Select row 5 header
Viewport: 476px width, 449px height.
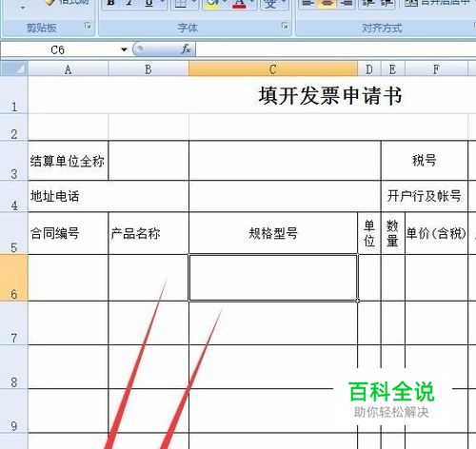click(14, 233)
